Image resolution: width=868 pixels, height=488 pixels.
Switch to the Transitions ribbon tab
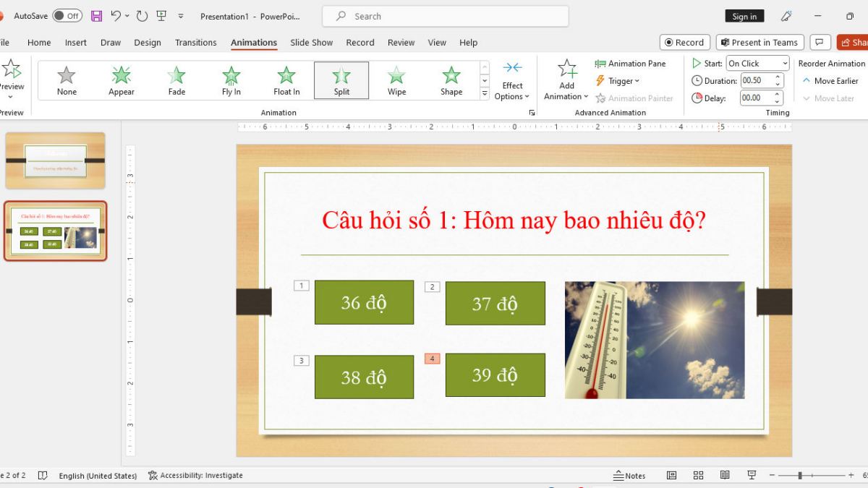point(195,42)
